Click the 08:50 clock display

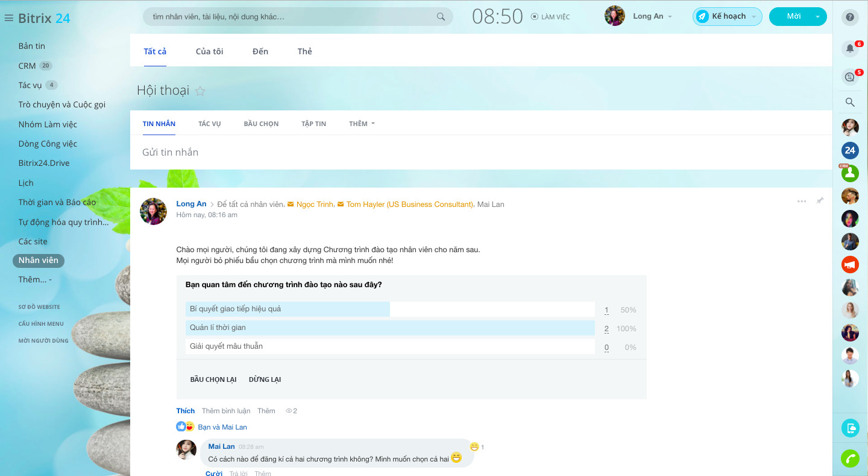tap(497, 17)
